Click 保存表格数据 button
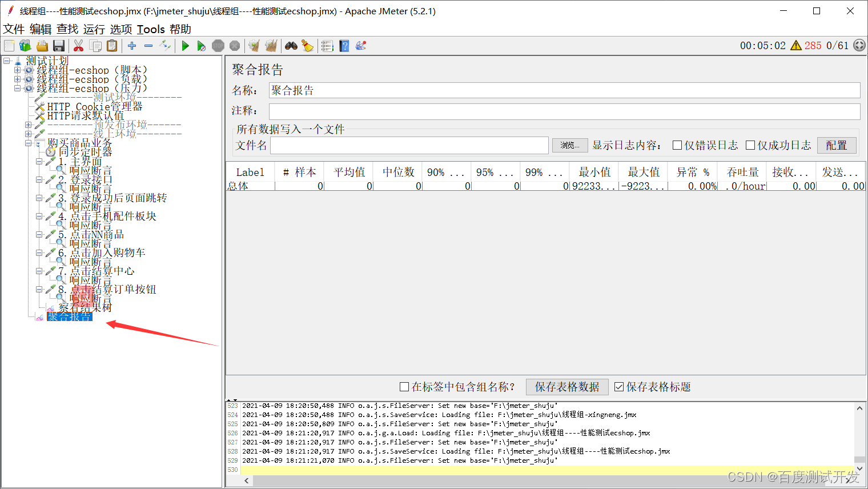868x489 pixels. point(567,387)
